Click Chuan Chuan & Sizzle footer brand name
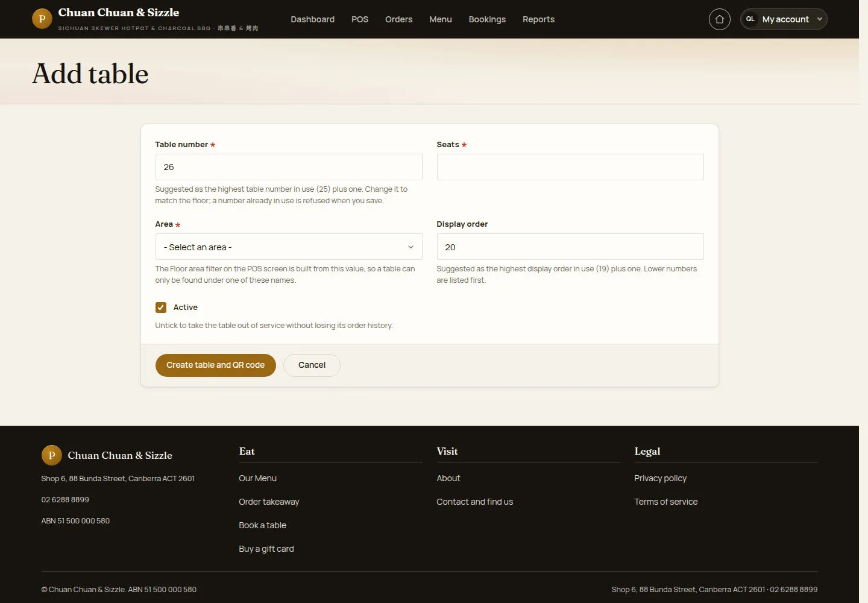868x603 pixels. coord(120,455)
